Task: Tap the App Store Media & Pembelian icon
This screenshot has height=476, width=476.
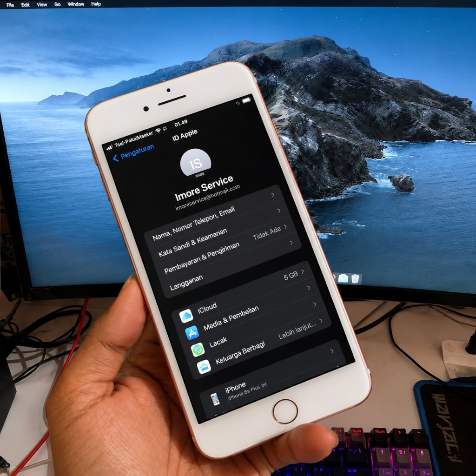Action: (192, 333)
